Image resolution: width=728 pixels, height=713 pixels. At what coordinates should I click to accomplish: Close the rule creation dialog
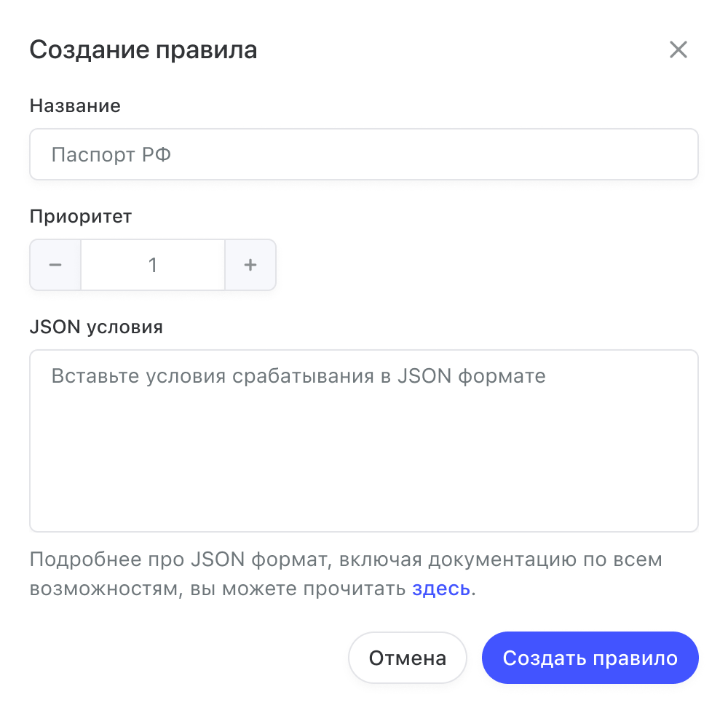click(678, 50)
